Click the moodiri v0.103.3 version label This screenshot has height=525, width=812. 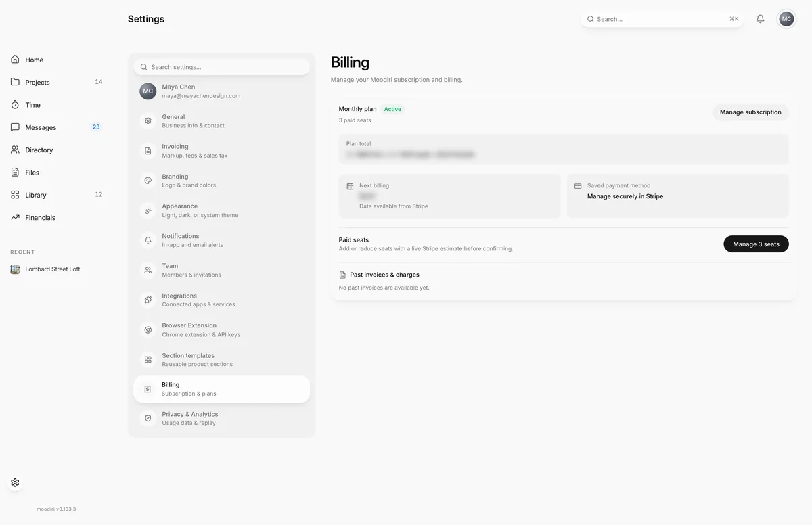tap(56, 509)
